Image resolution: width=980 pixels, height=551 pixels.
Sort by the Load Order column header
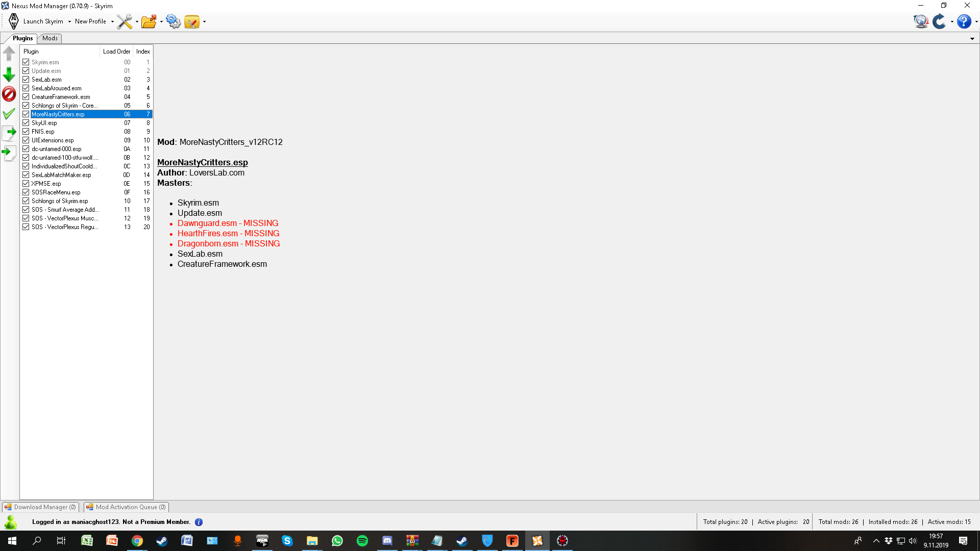116,52
